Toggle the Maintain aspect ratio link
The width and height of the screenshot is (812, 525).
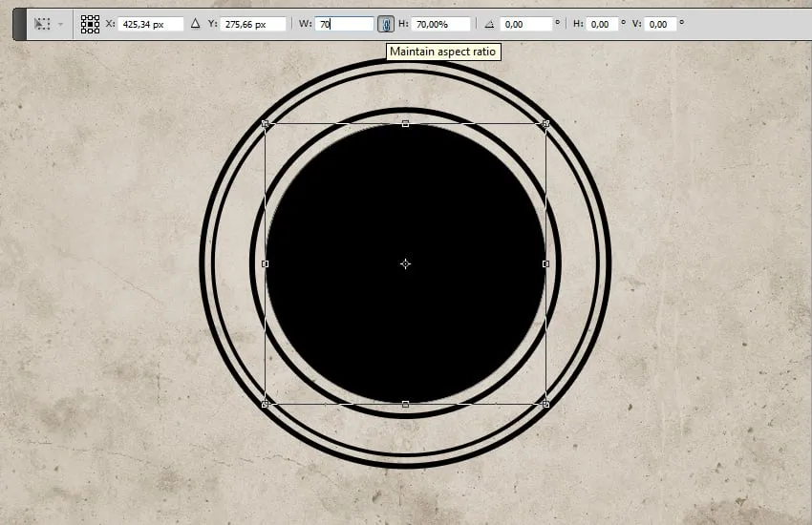pos(386,24)
